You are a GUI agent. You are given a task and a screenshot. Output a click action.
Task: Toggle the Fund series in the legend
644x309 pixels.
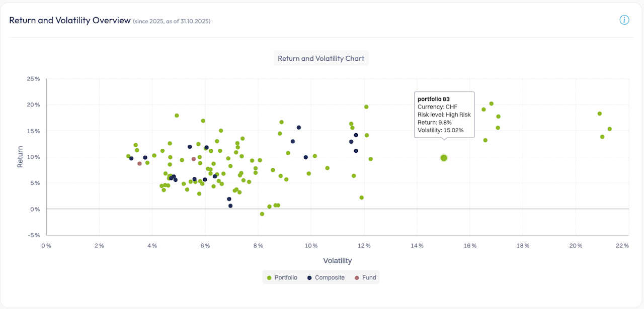pyautogui.click(x=369, y=277)
